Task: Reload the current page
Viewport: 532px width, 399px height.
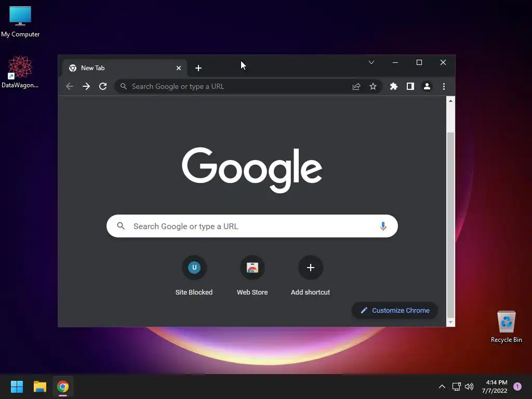Action: pyautogui.click(x=103, y=86)
